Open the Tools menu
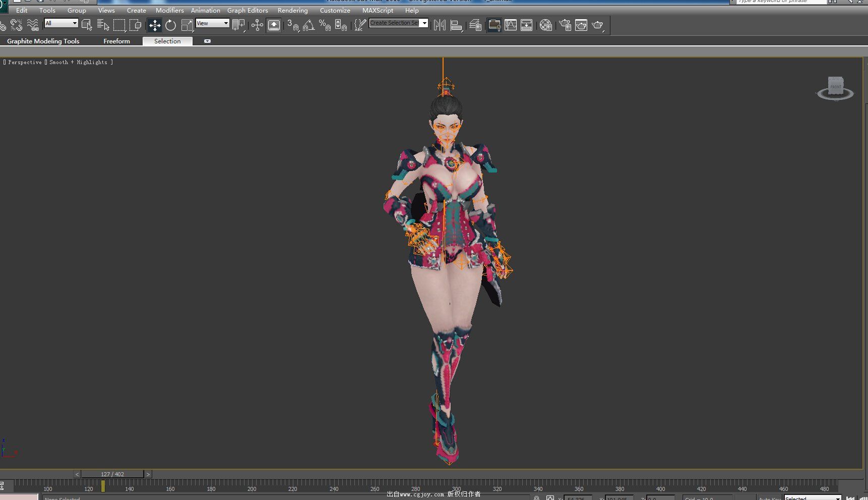 point(47,10)
